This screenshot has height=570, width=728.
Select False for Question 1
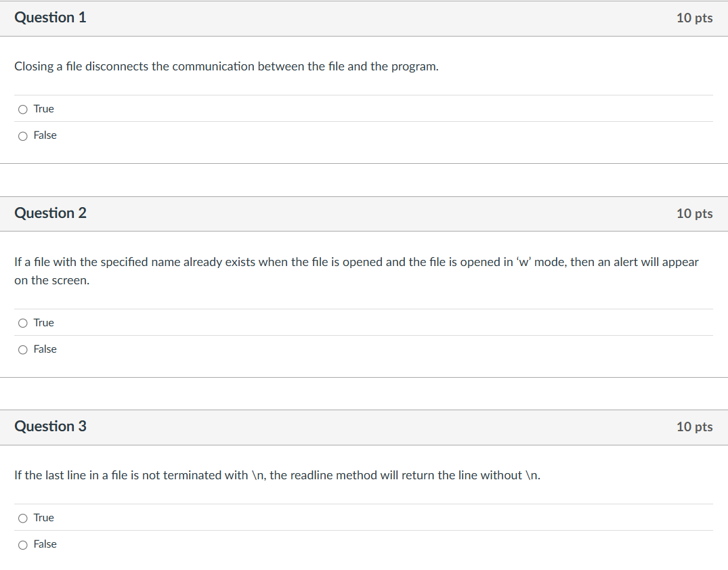point(22,135)
